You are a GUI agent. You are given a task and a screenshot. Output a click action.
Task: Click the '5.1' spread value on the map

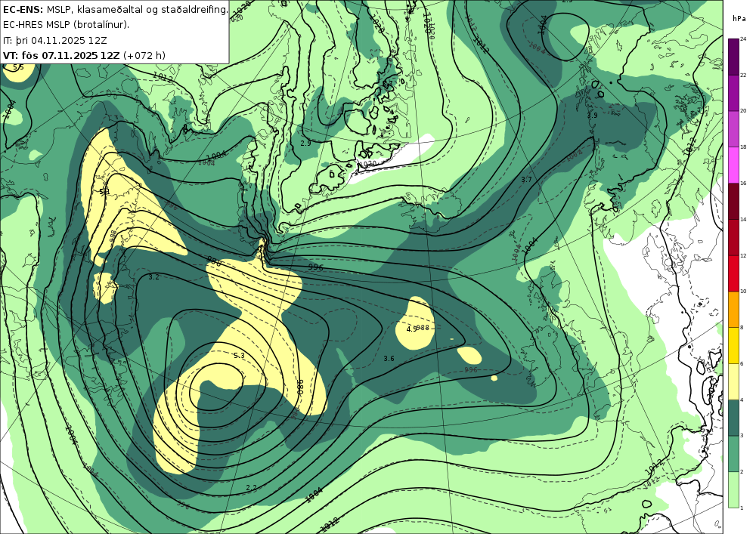(104, 192)
